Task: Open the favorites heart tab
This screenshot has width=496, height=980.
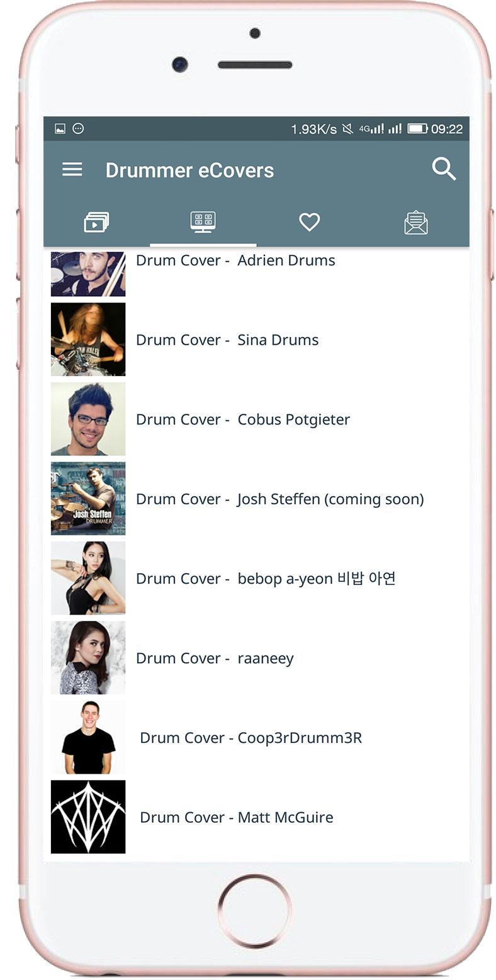Action: (309, 222)
